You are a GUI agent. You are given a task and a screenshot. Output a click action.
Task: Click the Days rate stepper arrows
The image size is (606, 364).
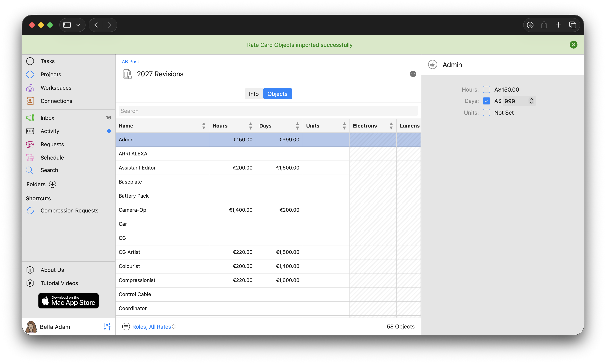531,101
